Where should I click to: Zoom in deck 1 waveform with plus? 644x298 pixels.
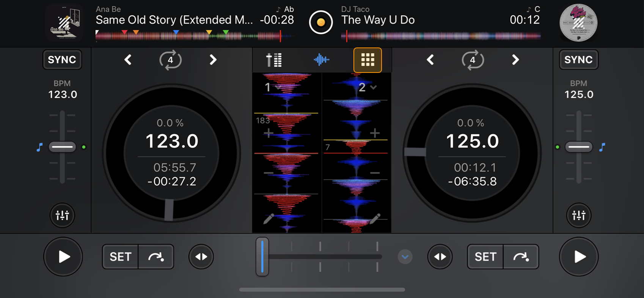[x=269, y=133]
